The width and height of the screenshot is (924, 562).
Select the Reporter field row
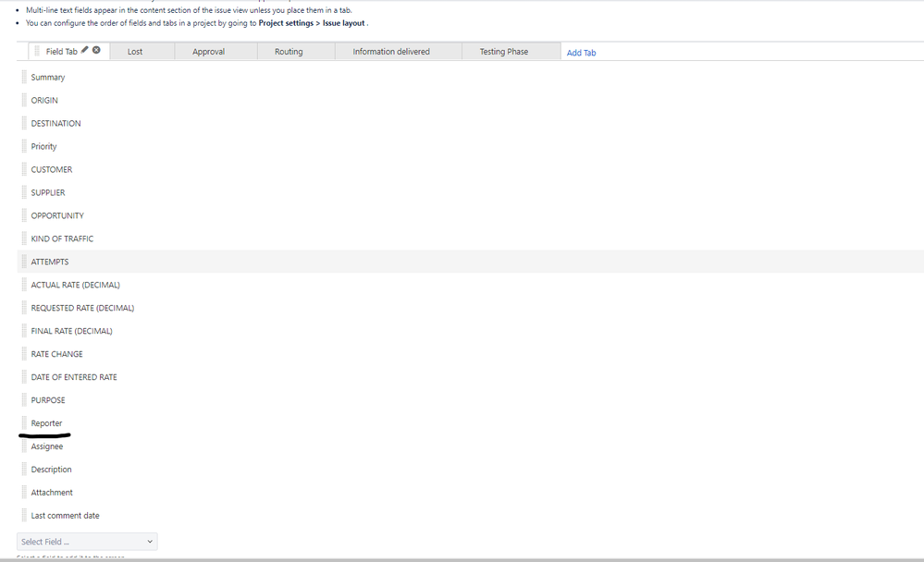pos(470,423)
